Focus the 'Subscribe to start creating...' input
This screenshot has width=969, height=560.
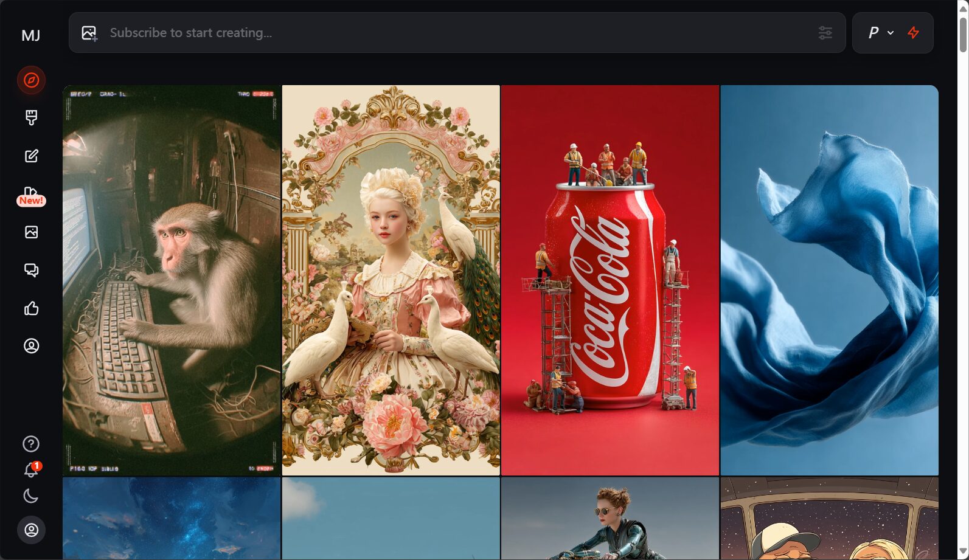pos(457,33)
